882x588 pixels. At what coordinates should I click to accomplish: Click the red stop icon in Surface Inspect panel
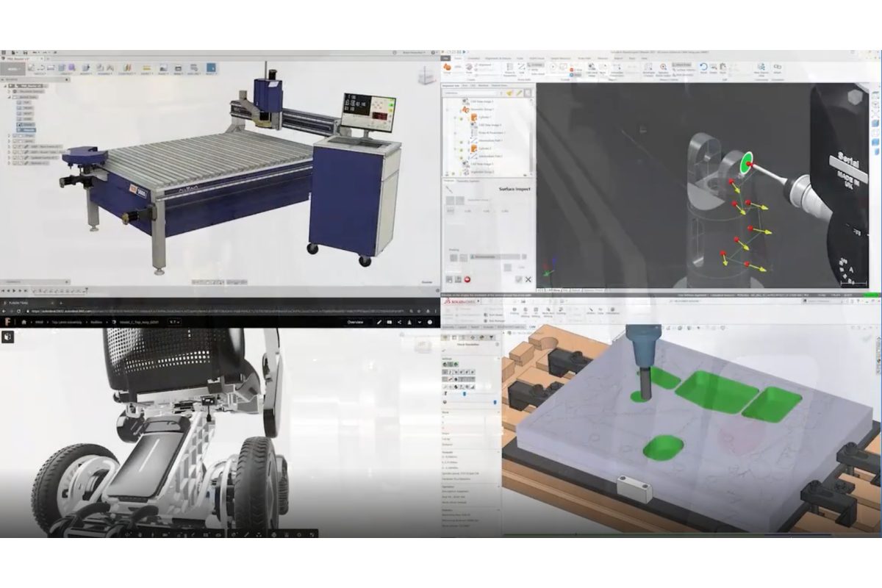[467, 279]
